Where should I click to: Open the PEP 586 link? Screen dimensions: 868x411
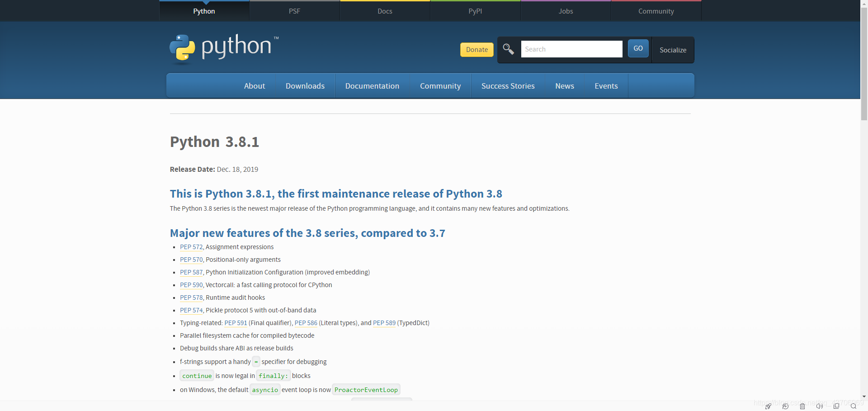coord(306,323)
